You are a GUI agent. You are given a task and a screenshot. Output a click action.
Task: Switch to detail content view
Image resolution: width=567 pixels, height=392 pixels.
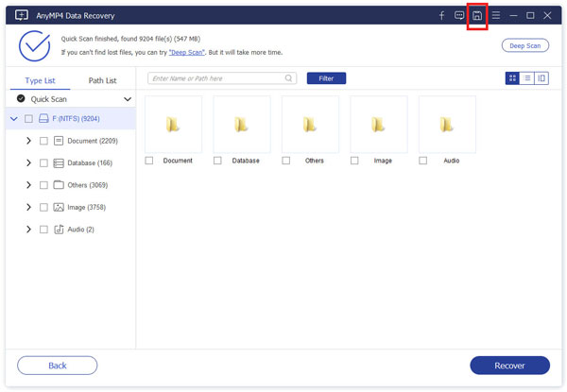click(x=541, y=78)
